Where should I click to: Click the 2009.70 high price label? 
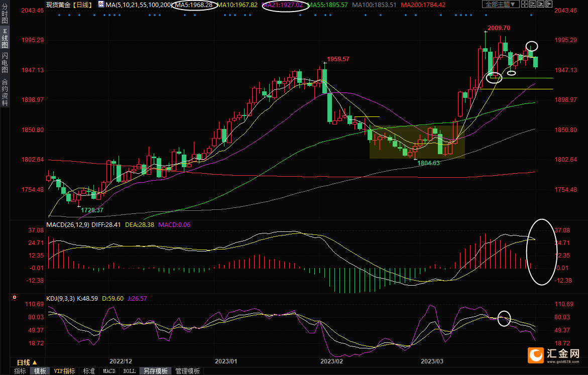[499, 28]
